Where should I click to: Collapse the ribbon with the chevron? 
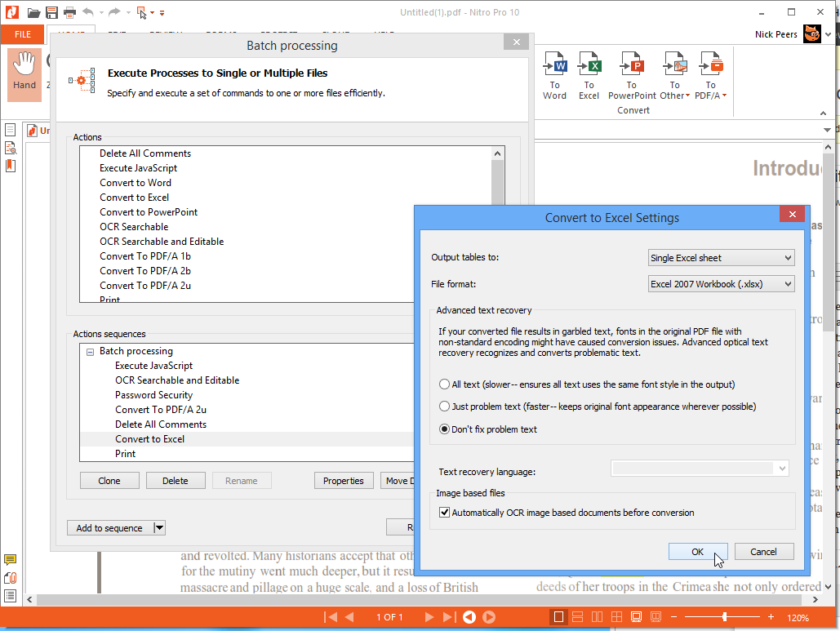click(824, 113)
